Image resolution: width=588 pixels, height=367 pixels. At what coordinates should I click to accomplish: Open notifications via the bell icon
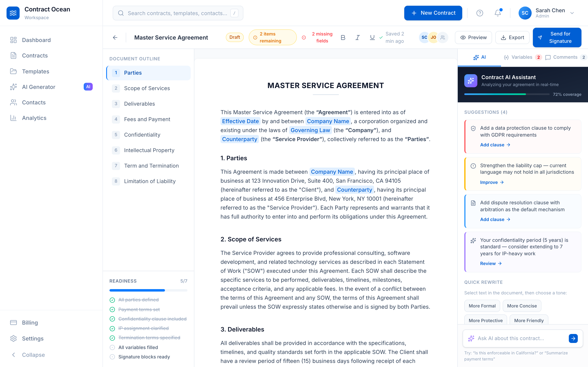[497, 13]
